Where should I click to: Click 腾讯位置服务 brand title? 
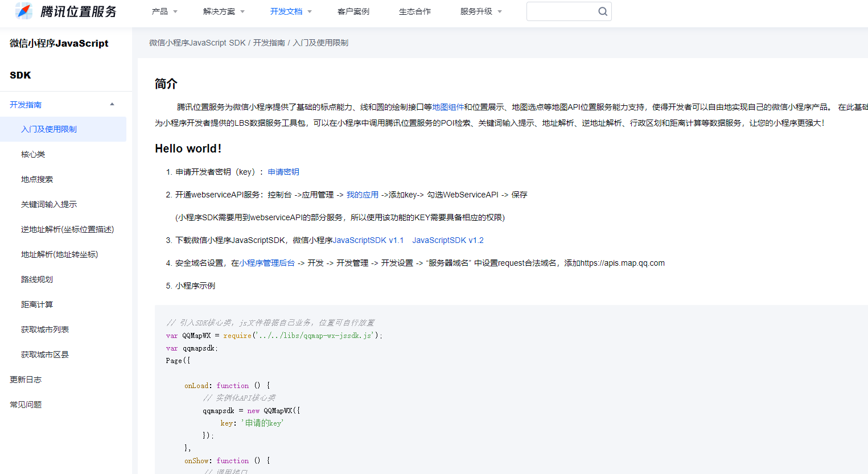point(79,11)
